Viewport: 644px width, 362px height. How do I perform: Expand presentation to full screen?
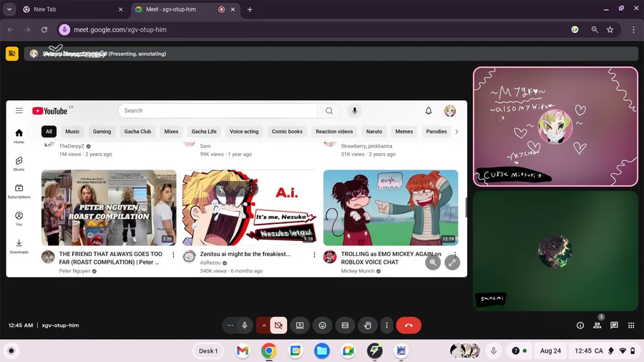[x=452, y=263]
